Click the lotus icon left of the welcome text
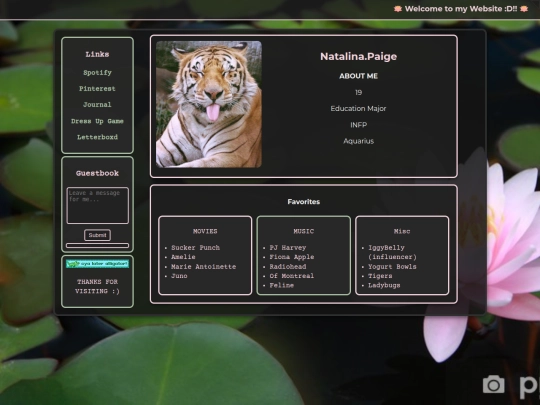This screenshot has height=405, width=540. click(x=398, y=9)
